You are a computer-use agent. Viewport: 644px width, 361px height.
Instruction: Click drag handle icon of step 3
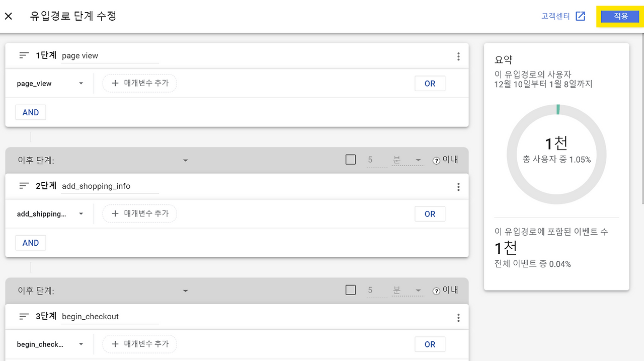[24, 317]
